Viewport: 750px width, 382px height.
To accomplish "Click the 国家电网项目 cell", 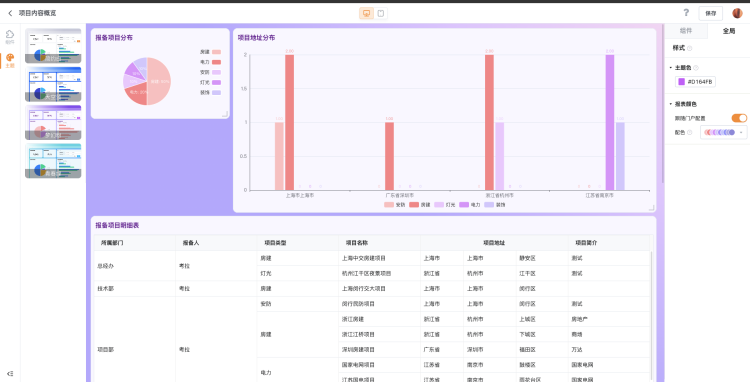I will click(x=379, y=365).
